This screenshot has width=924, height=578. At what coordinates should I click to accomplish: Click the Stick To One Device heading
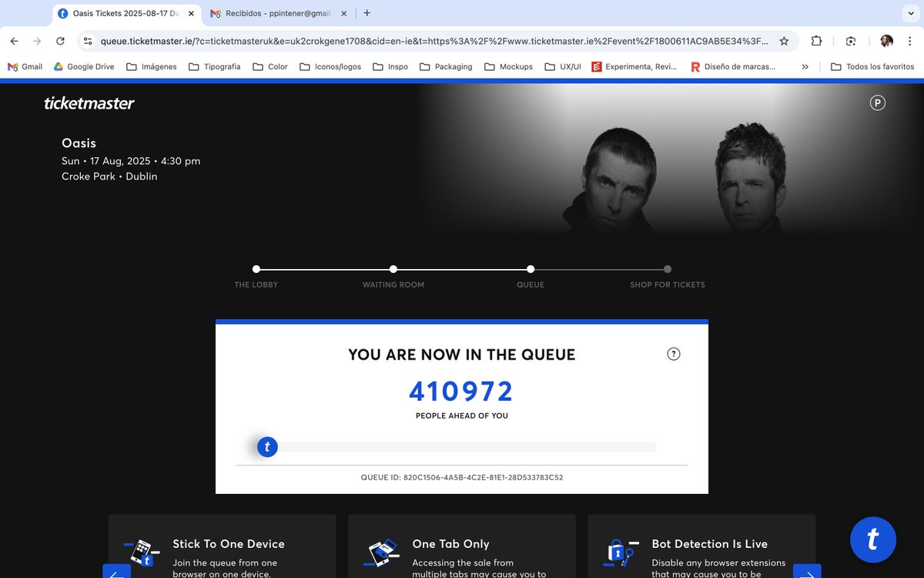[x=229, y=544]
